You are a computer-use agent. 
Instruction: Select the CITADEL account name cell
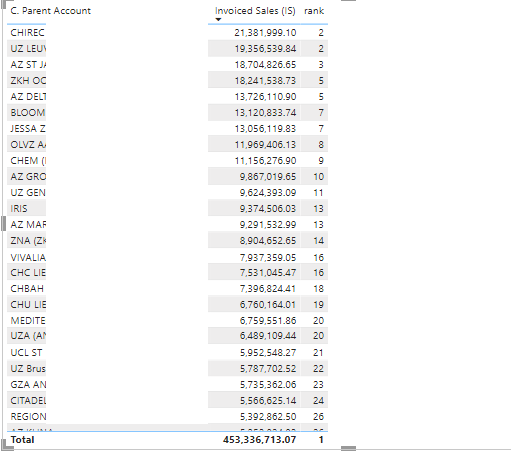pos(28,401)
